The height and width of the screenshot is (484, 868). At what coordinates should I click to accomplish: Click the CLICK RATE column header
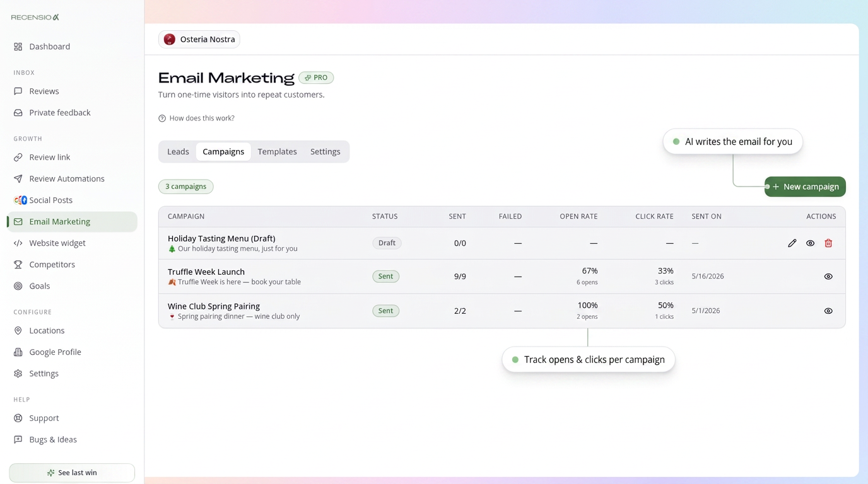654,217
